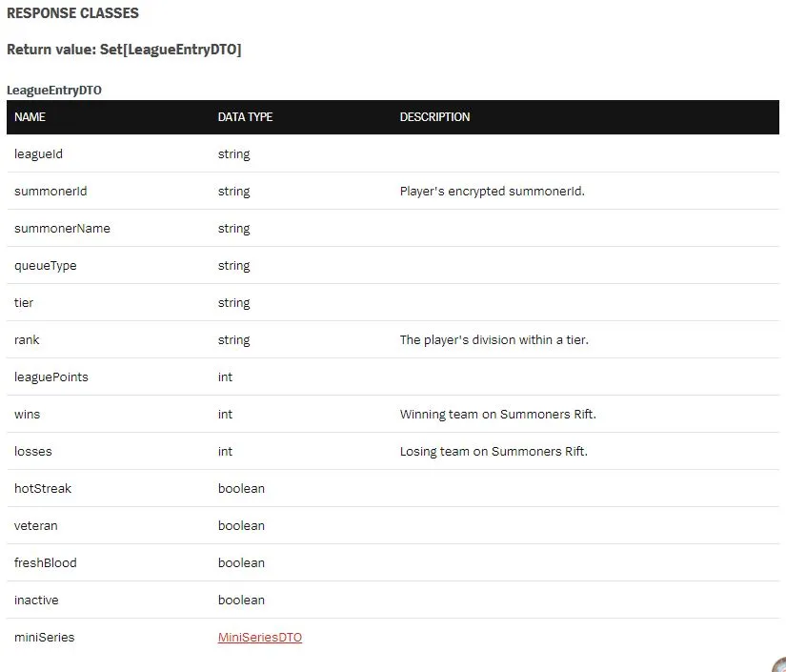Select the summonerId field name
This screenshot has height=672, width=786.
coord(50,191)
